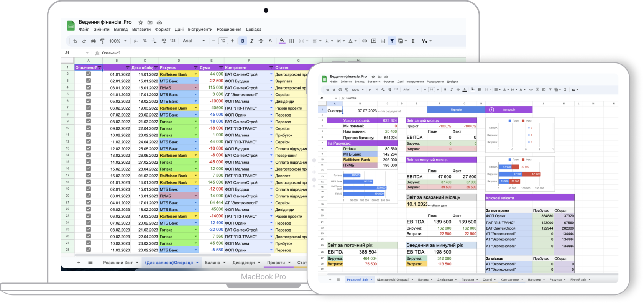Decrease font size in laptop toolbar
This screenshot has width=644, height=304.
(x=214, y=41)
